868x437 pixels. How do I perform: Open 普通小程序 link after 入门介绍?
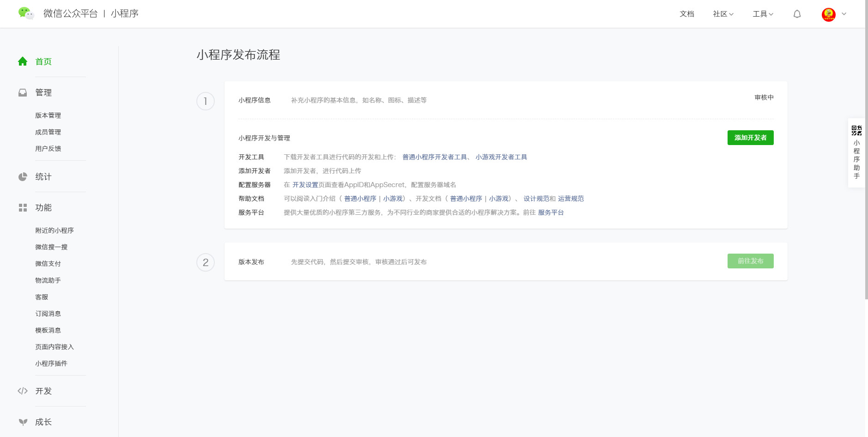360,199
